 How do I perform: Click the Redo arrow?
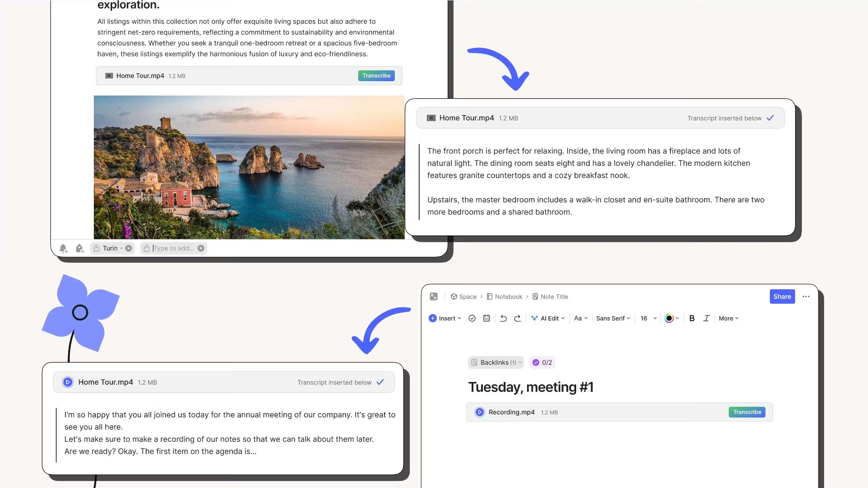[x=518, y=318]
